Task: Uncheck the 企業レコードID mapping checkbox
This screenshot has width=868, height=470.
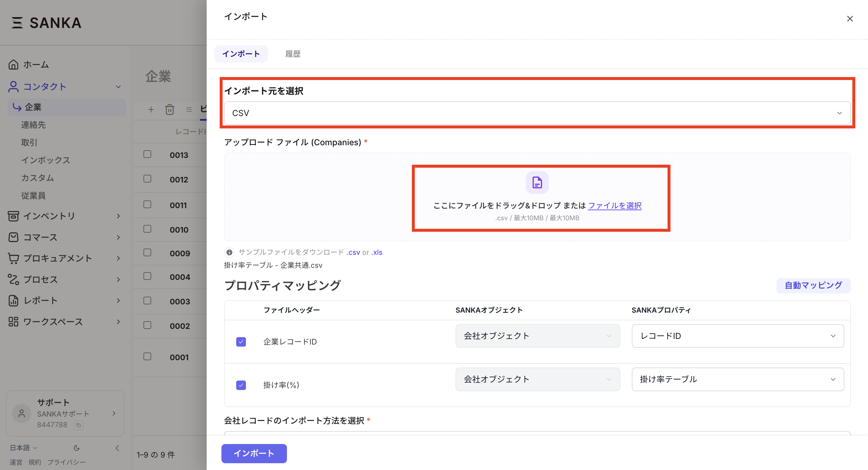Action: tap(241, 342)
